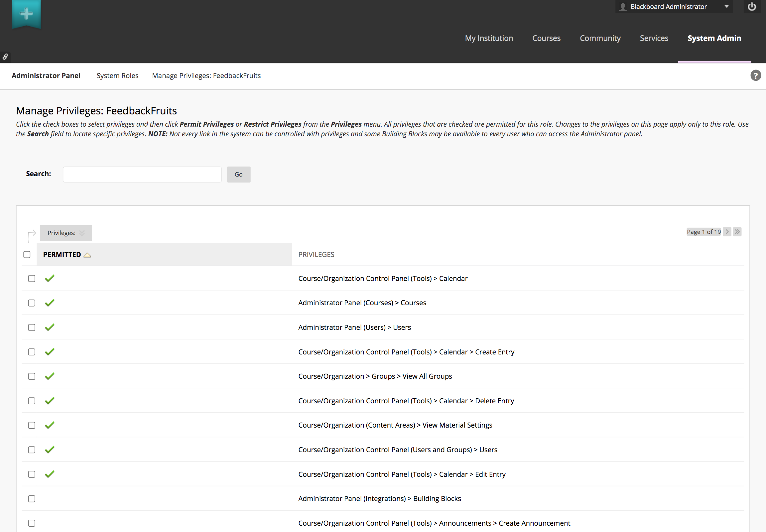Open the My Institution tab
Screen dimensions: 766x532
(x=489, y=38)
